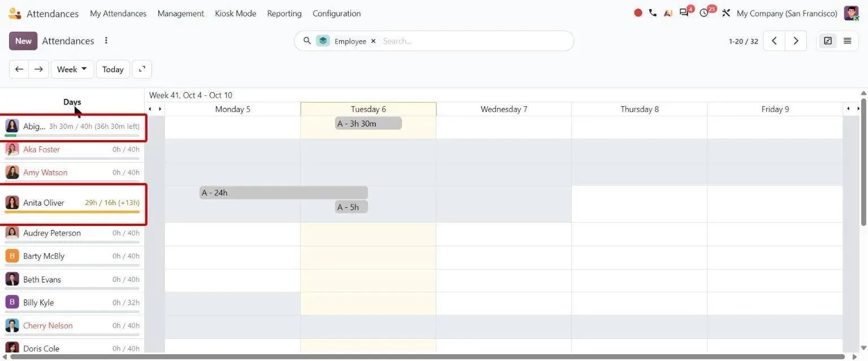Open the debug tools wrench icon
The height and width of the screenshot is (361, 868).
pyautogui.click(x=726, y=13)
